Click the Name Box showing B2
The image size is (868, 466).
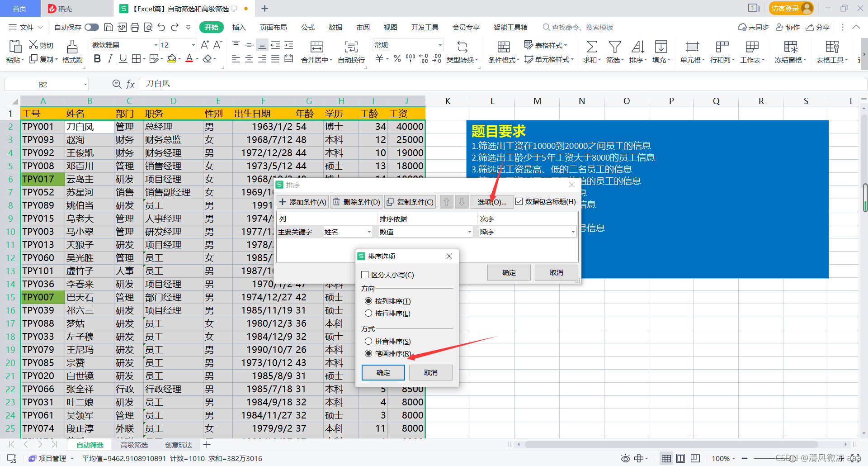[46, 85]
